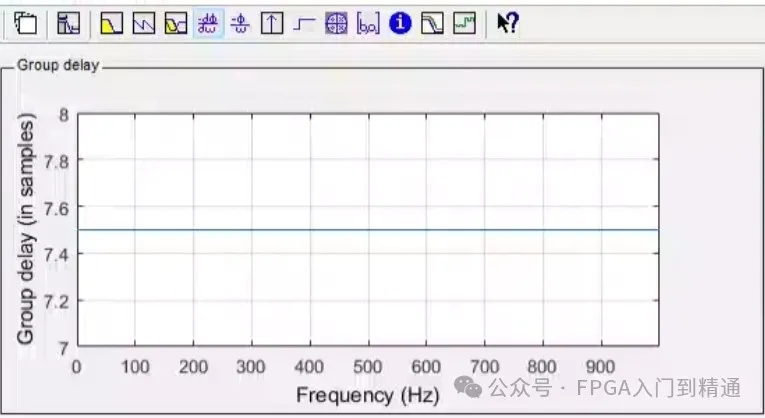Switch to Phase Delay plot
The height and width of the screenshot is (418, 765).
click(240, 23)
